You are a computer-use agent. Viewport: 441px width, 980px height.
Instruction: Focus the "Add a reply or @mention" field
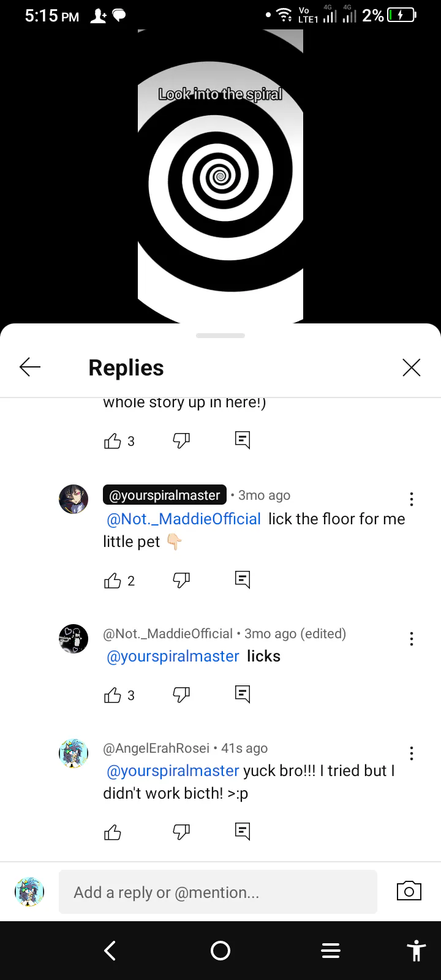click(217, 892)
